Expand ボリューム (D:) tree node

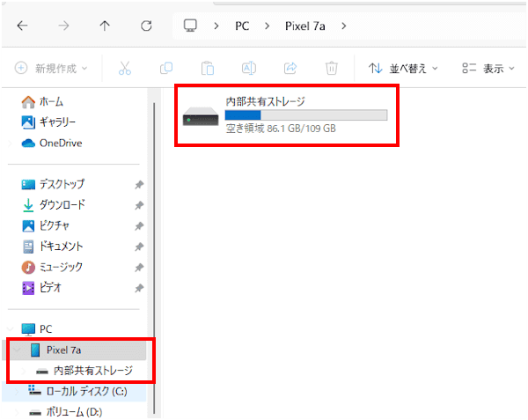(17, 412)
